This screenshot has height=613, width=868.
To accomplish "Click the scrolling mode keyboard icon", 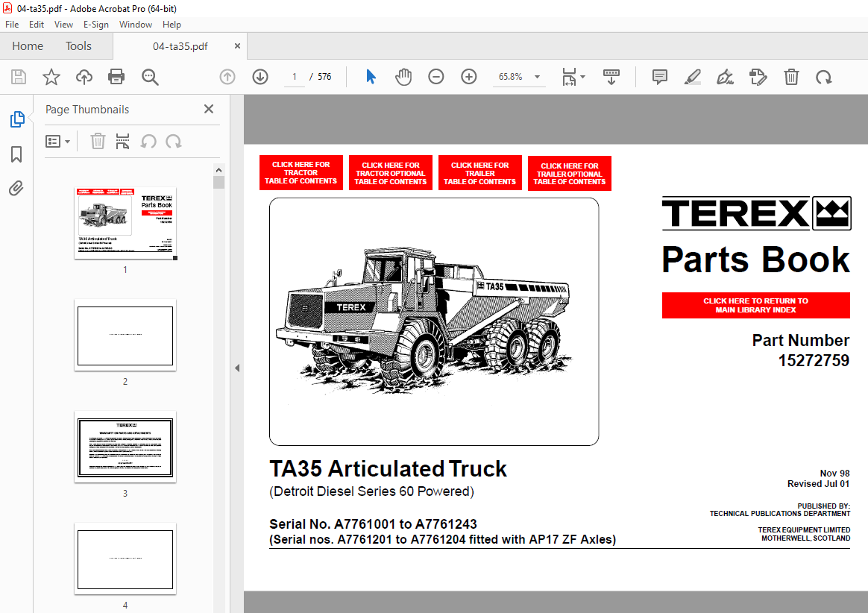I will [611, 76].
